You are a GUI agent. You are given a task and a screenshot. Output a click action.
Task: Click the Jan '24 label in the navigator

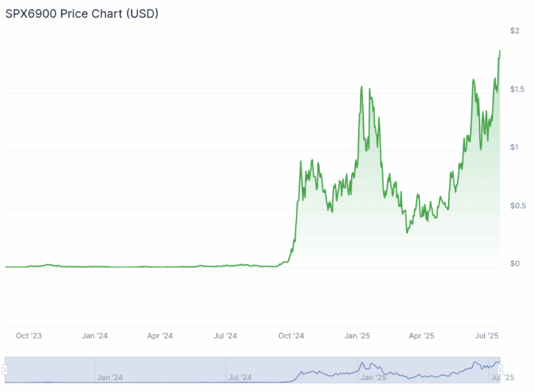click(110, 377)
